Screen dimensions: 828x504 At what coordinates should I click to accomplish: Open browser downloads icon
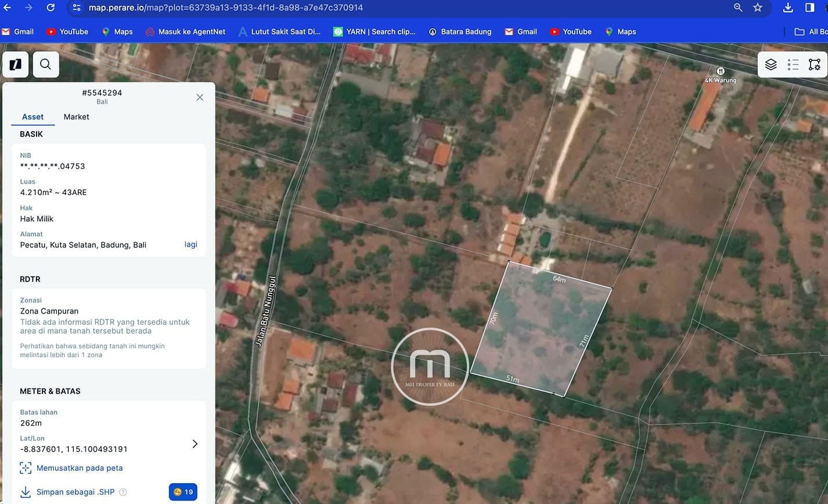(x=787, y=8)
